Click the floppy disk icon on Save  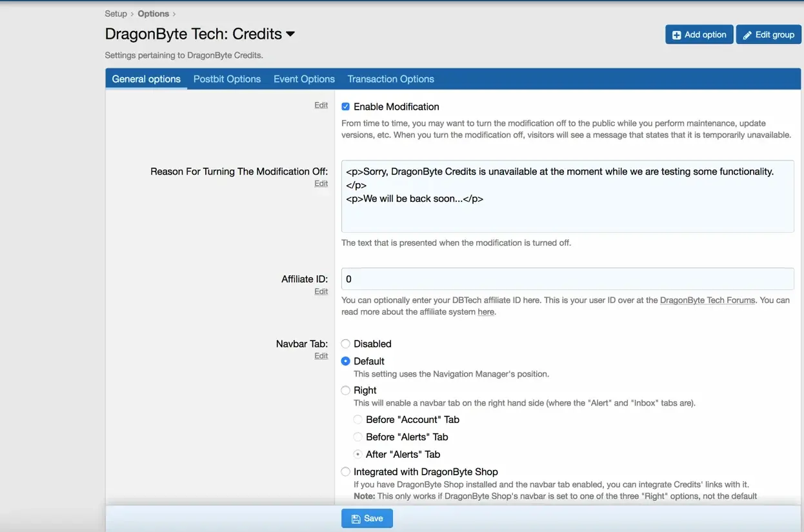356,518
